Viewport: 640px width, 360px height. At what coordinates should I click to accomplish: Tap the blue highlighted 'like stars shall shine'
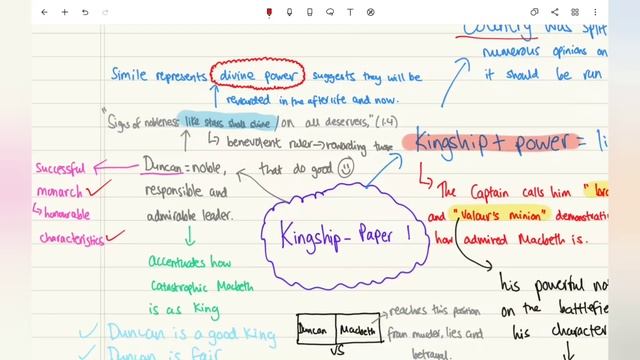pos(227,122)
